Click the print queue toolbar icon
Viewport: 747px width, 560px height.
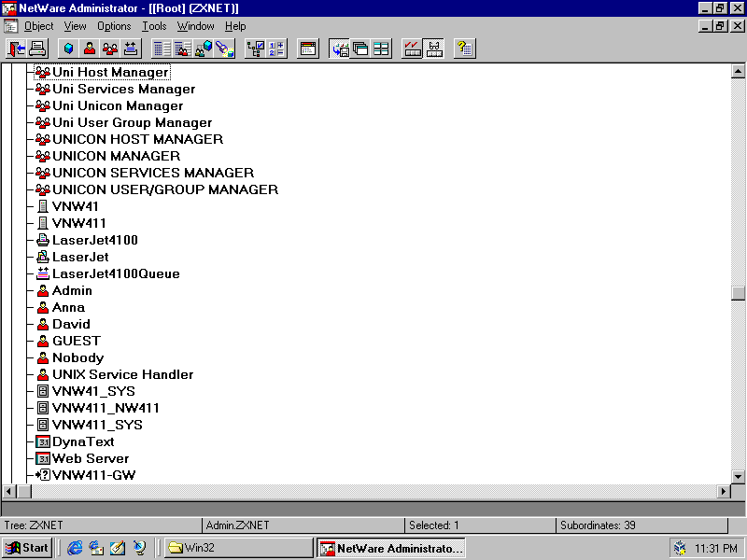[131, 49]
